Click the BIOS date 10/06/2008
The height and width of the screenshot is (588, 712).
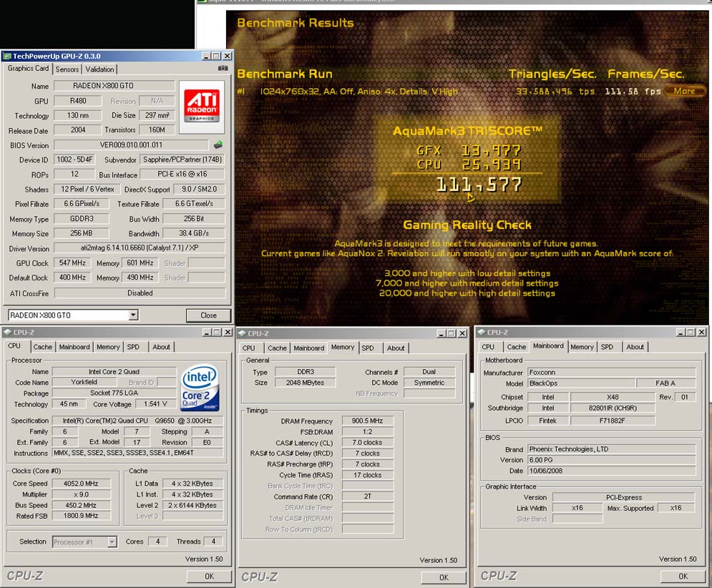[611, 471]
